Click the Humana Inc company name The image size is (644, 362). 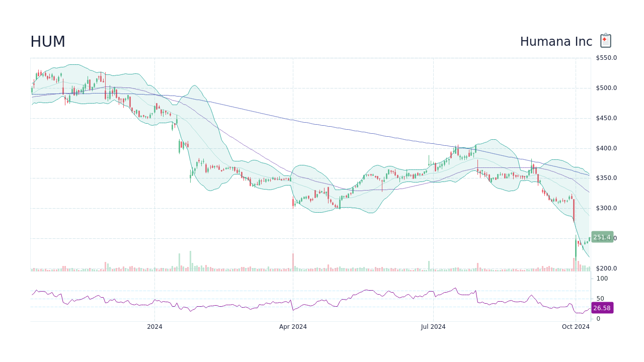click(x=556, y=42)
